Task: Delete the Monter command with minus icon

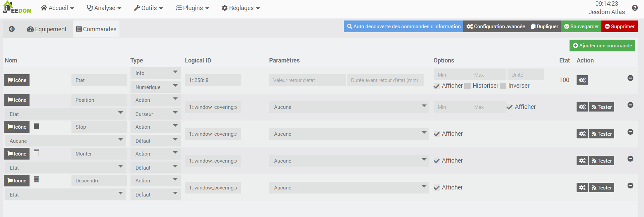Action: point(630,159)
